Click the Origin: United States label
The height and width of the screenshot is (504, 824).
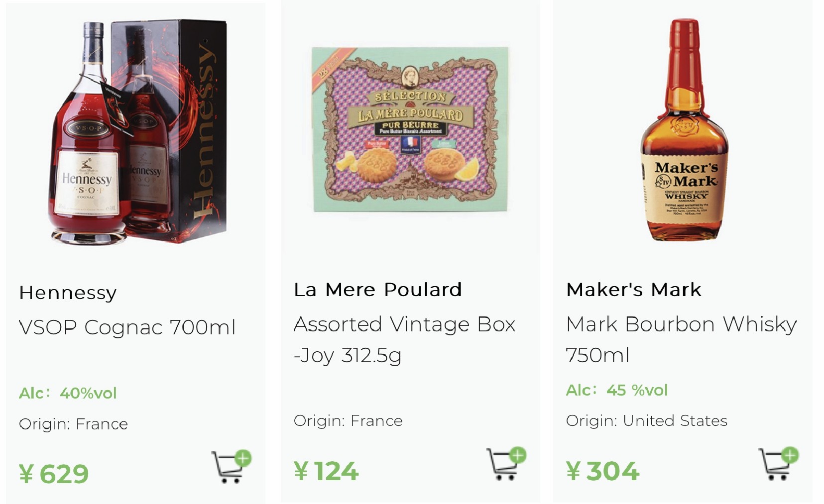pos(647,421)
